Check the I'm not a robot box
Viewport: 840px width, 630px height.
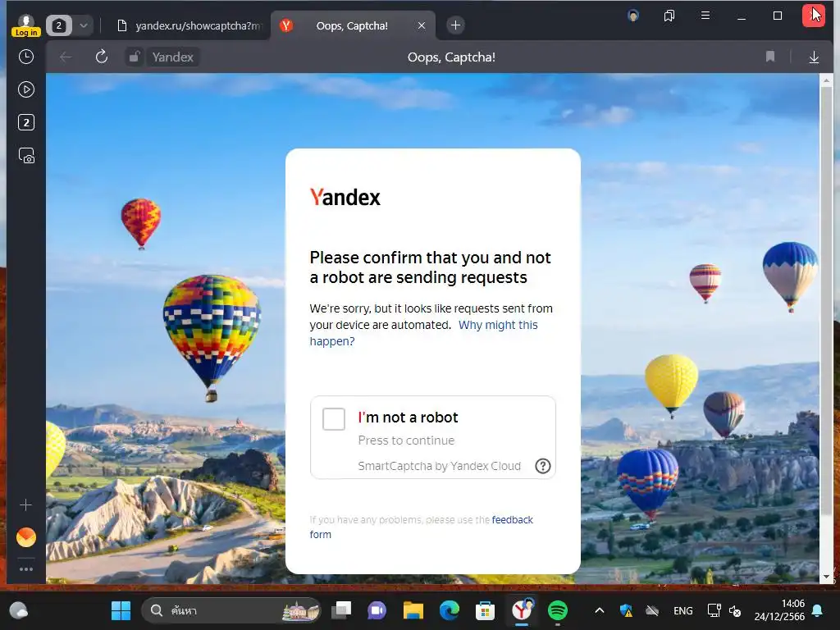[334, 419]
